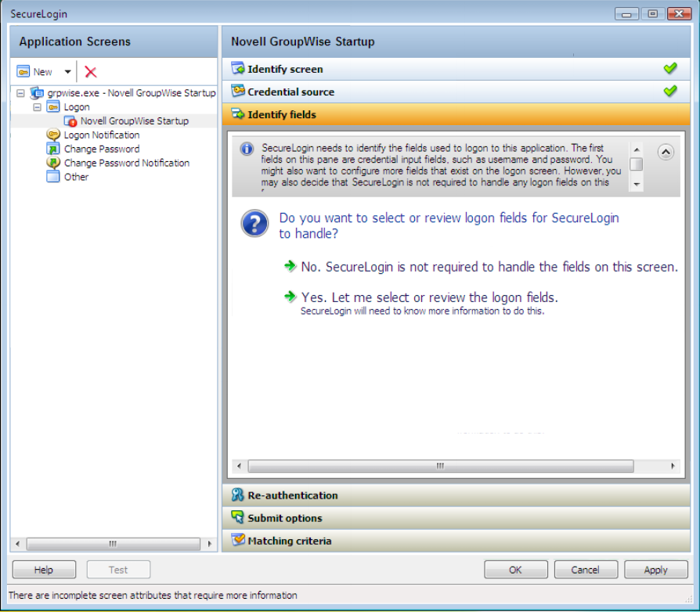Collapse the info box with chevron button

point(666,152)
